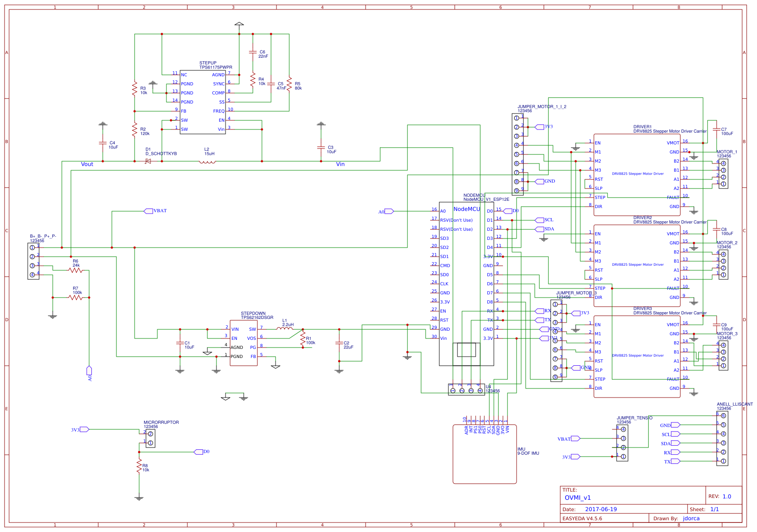Click the sheet number 1/1 value

(x=715, y=509)
